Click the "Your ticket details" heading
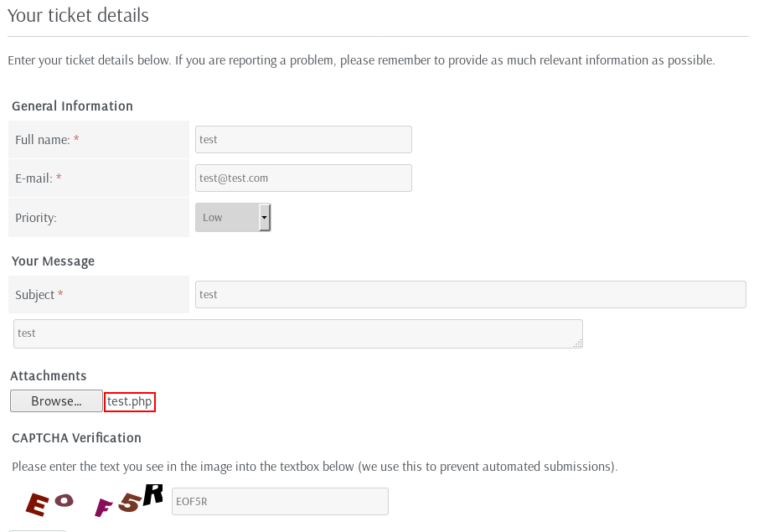The image size is (759, 532). [x=78, y=15]
